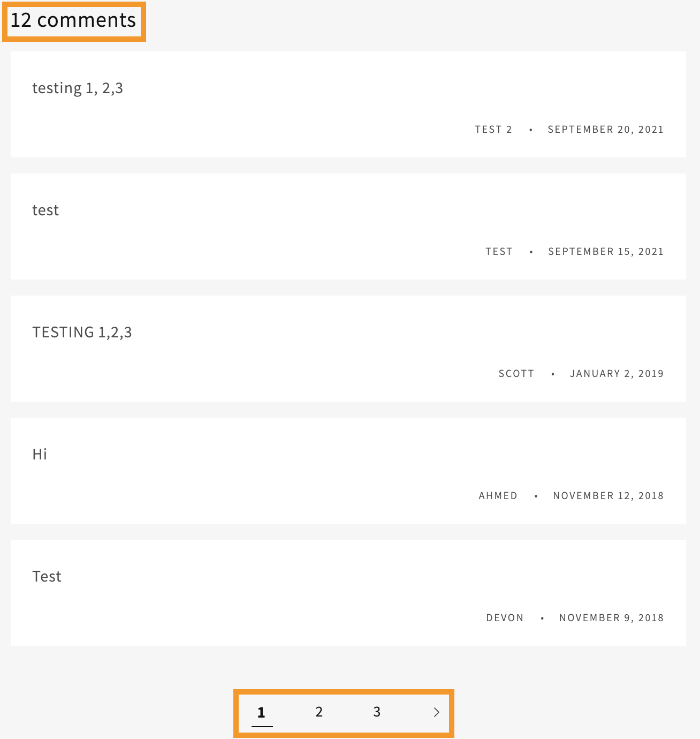Click the date NOVEMBER 9, 2018
700x739 pixels.
click(x=611, y=617)
